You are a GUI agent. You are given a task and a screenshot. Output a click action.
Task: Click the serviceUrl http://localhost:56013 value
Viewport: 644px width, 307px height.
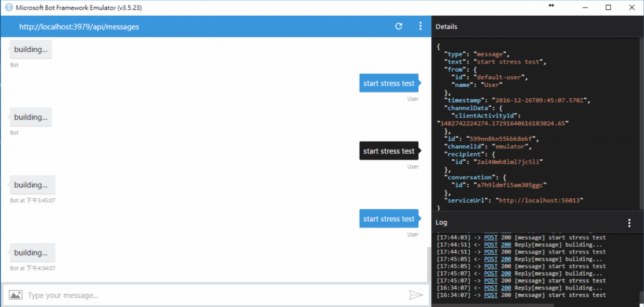click(540, 200)
